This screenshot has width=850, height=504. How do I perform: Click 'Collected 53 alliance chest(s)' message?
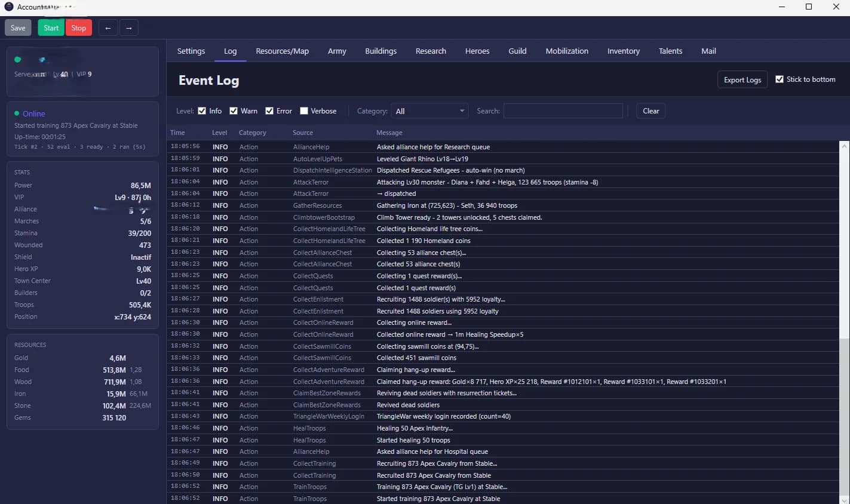coord(418,264)
